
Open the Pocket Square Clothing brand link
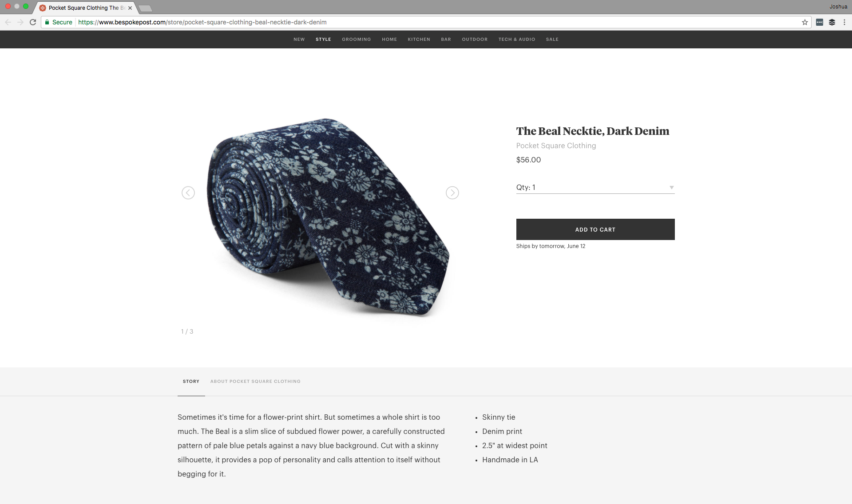pyautogui.click(x=556, y=146)
